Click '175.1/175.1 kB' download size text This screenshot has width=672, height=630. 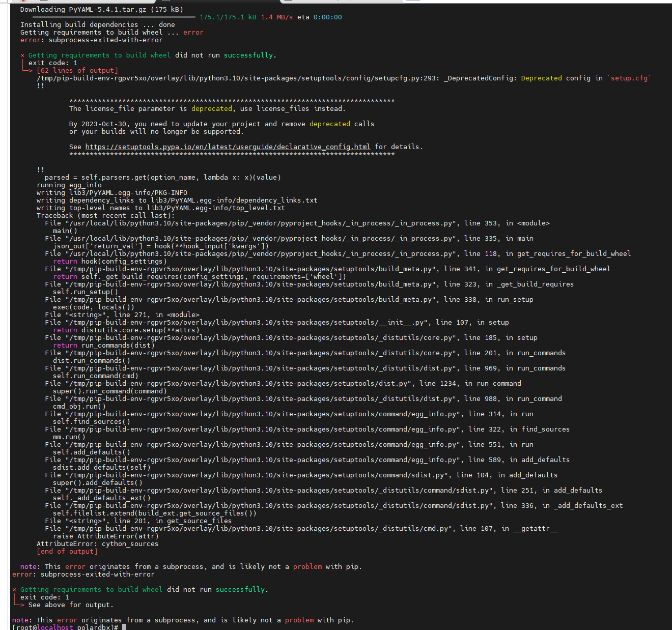pos(228,17)
